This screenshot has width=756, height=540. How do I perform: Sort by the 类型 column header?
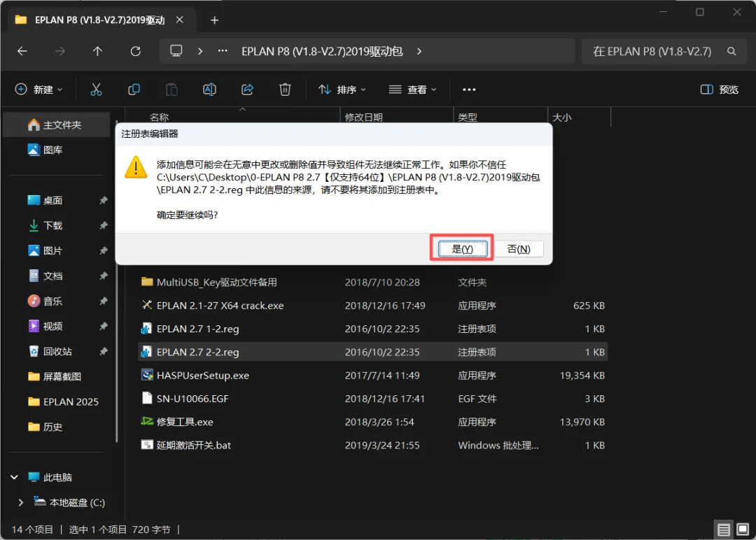(x=467, y=117)
